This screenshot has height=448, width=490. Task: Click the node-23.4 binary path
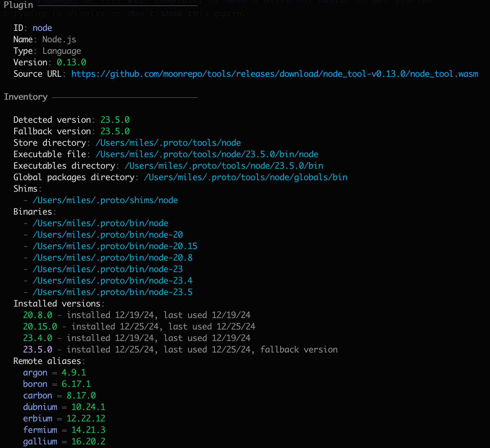[x=113, y=281]
